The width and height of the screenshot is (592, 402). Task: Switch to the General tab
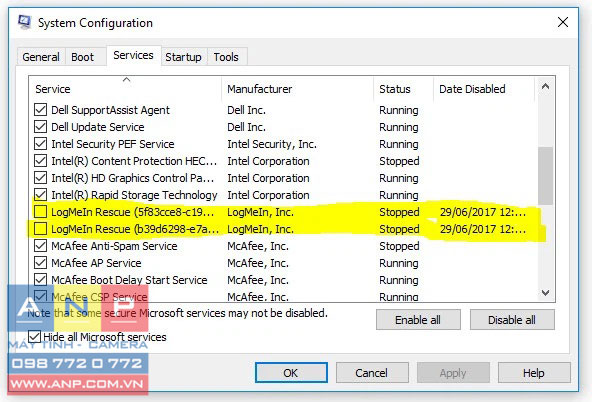[x=41, y=57]
